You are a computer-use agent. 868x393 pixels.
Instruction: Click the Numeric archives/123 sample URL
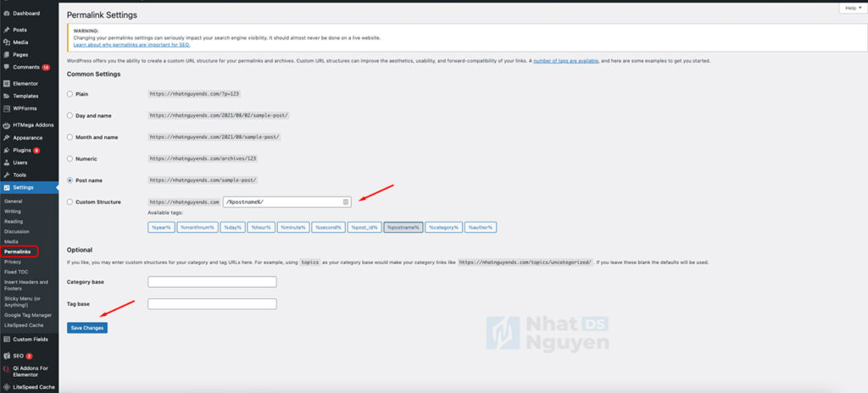pos(203,159)
